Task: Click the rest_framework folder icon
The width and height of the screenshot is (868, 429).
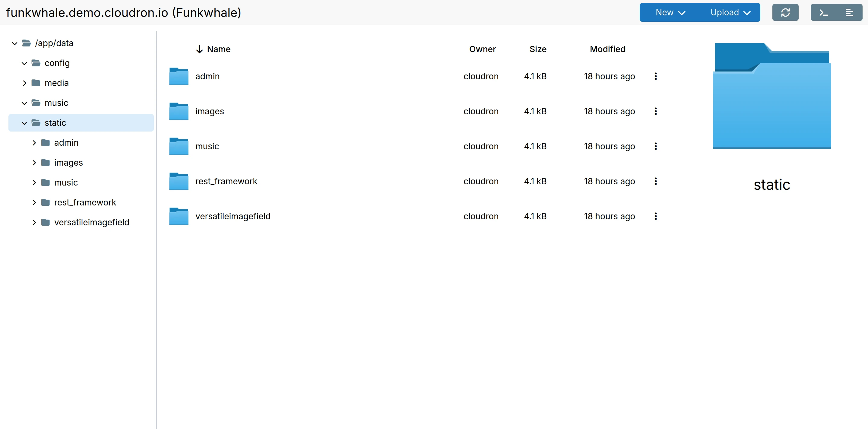Action: [178, 181]
